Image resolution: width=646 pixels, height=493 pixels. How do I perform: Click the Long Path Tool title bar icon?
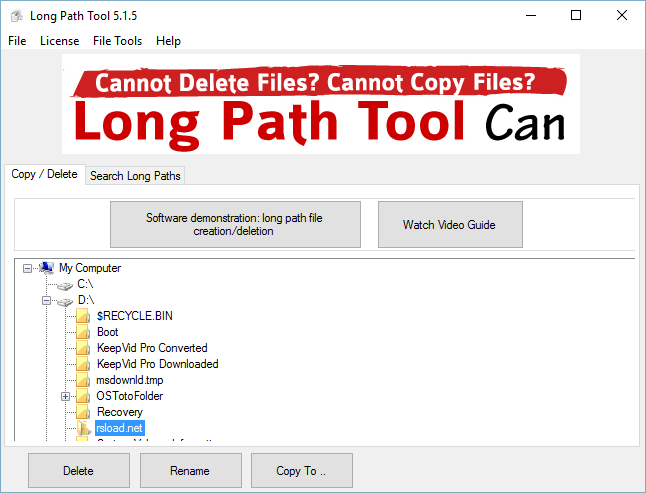tap(16, 16)
